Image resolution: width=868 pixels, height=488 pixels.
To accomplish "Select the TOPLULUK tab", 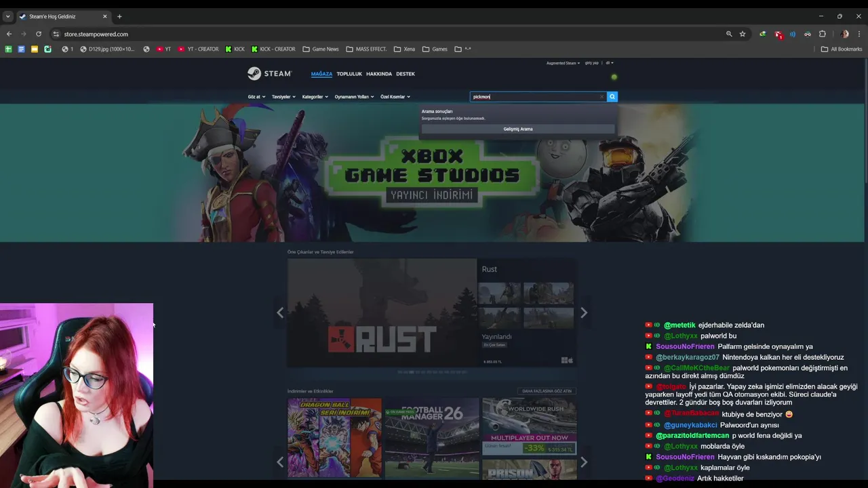I will (349, 74).
